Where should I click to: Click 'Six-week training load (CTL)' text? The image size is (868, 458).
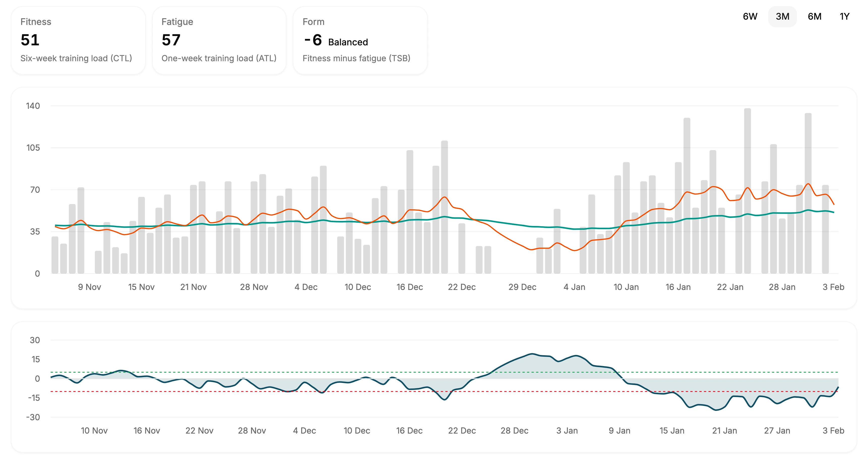click(x=76, y=58)
